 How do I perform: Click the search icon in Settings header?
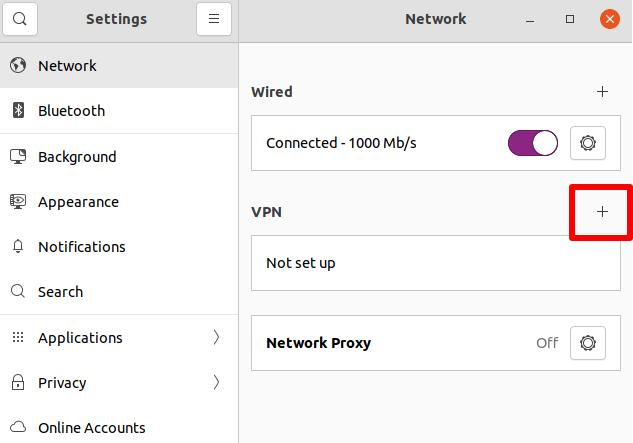pyautogui.click(x=20, y=19)
